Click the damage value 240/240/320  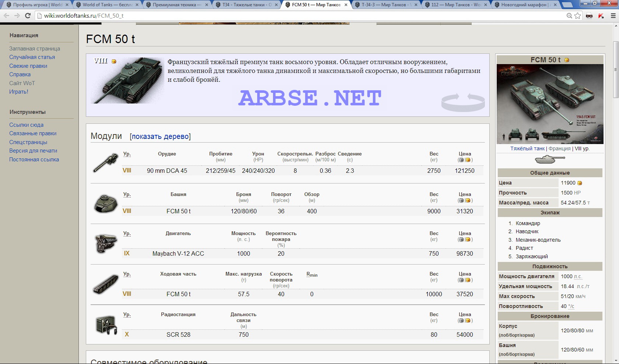point(258,171)
